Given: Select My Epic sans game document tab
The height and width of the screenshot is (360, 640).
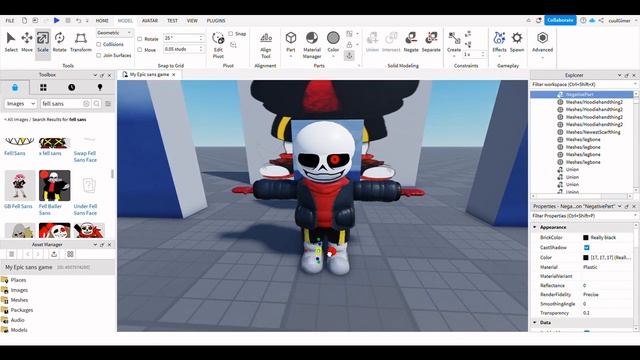Looking at the screenshot, I should pyautogui.click(x=149, y=75).
